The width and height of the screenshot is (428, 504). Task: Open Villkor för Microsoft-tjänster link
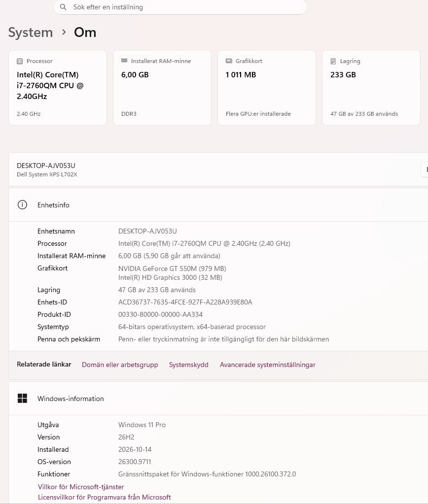click(81, 487)
